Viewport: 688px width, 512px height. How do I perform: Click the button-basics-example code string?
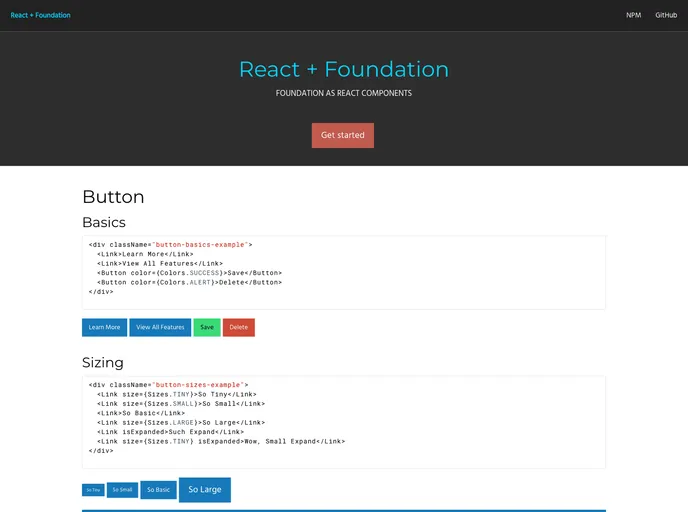(x=200, y=245)
